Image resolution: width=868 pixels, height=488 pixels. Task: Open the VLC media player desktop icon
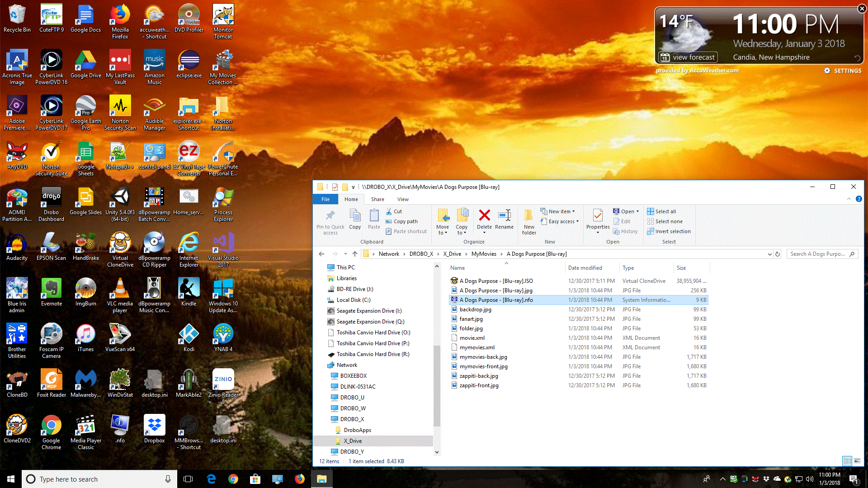tap(120, 296)
